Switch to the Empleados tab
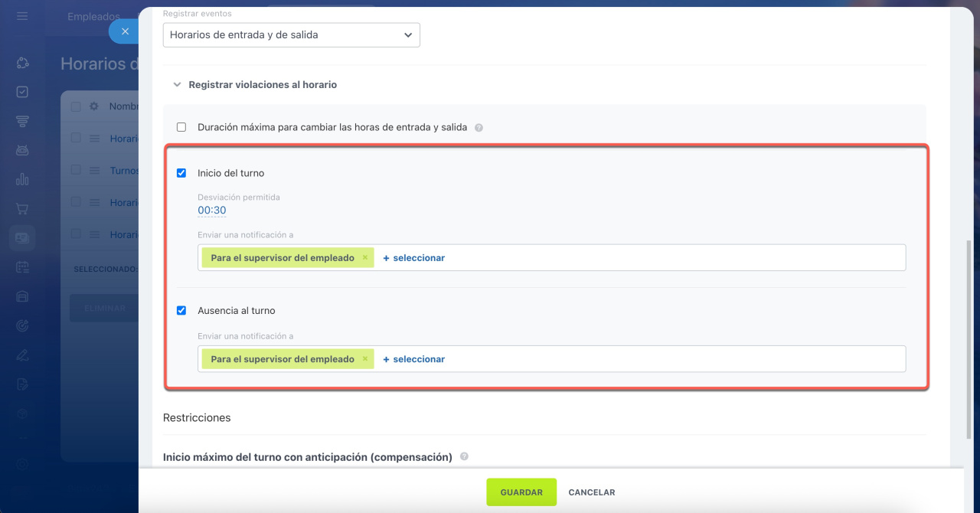The height and width of the screenshot is (513, 980). [x=93, y=16]
